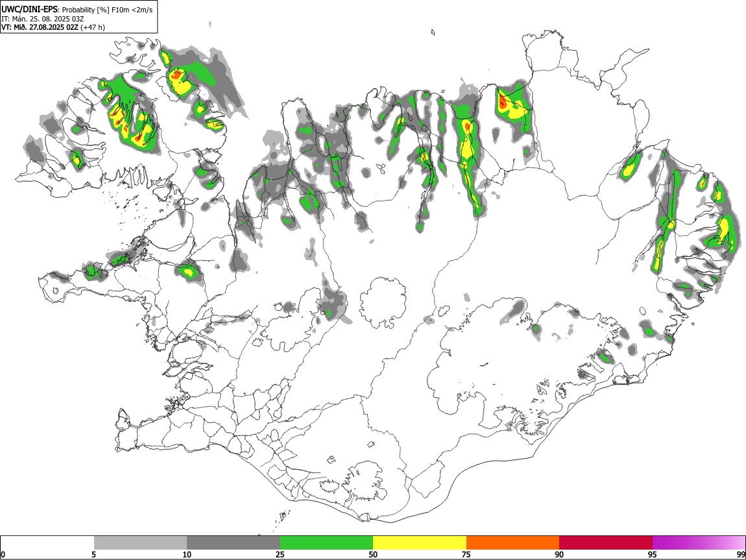Click the legend label '0'

click(x=3, y=555)
